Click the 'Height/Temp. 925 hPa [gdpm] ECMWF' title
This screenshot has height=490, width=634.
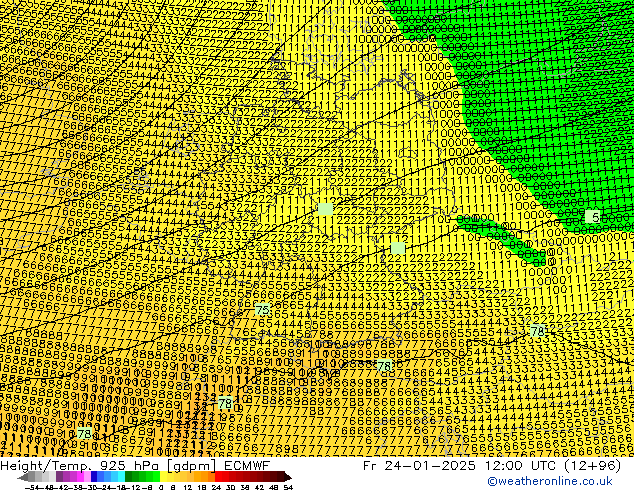(x=135, y=466)
